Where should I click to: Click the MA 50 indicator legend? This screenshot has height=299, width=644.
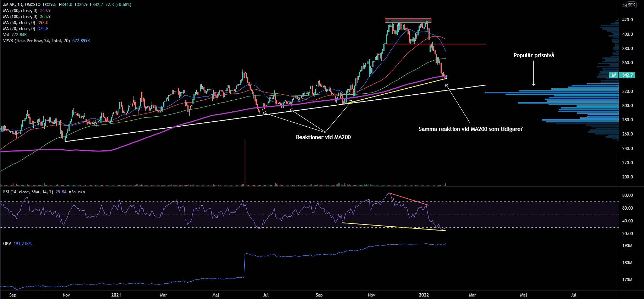tap(19, 23)
